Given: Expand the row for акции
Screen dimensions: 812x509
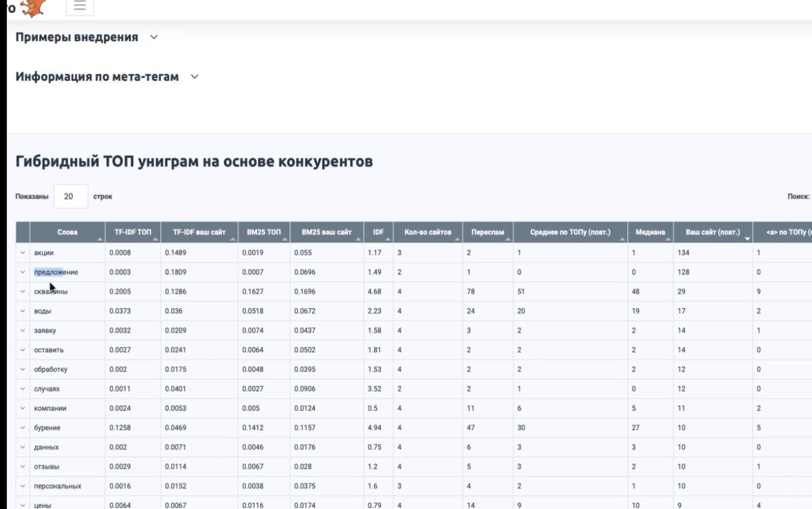Looking at the screenshot, I should click(23, 252).
